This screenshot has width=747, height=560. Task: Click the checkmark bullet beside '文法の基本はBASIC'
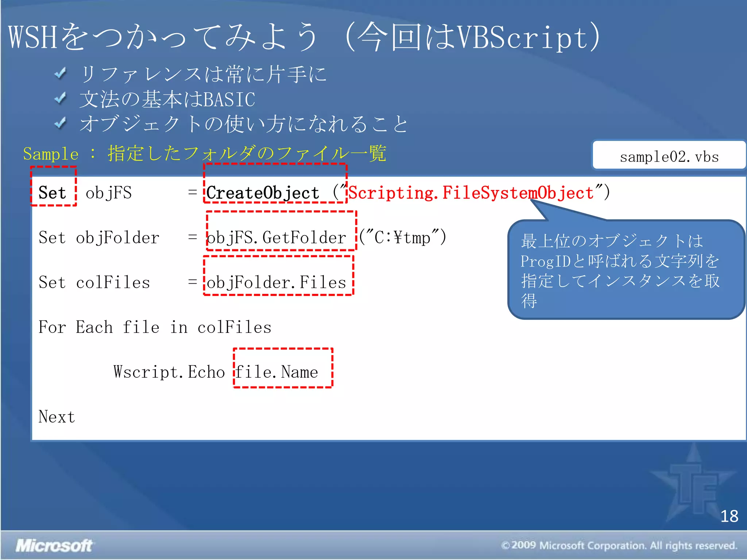pyautogui.click(x=60, y=98)
